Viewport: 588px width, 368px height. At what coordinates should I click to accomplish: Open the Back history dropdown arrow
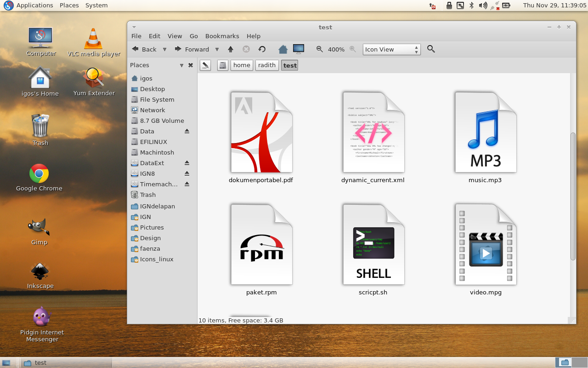(x=164, y=49)
